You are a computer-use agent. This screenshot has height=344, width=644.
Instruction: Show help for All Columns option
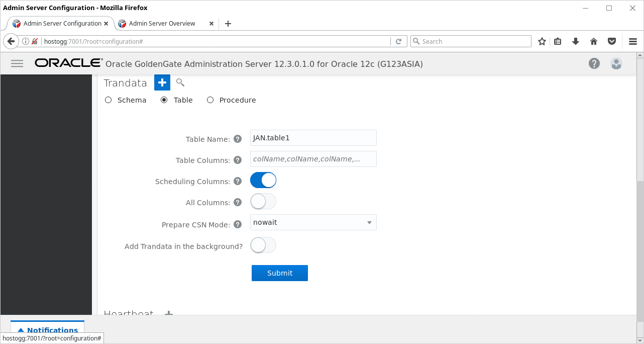[x=238, y=203]
